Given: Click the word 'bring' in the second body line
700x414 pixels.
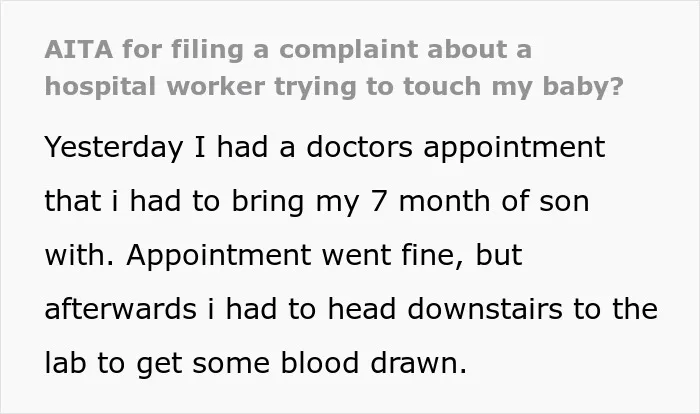Looking at the screenshot, I should point(267,202).
